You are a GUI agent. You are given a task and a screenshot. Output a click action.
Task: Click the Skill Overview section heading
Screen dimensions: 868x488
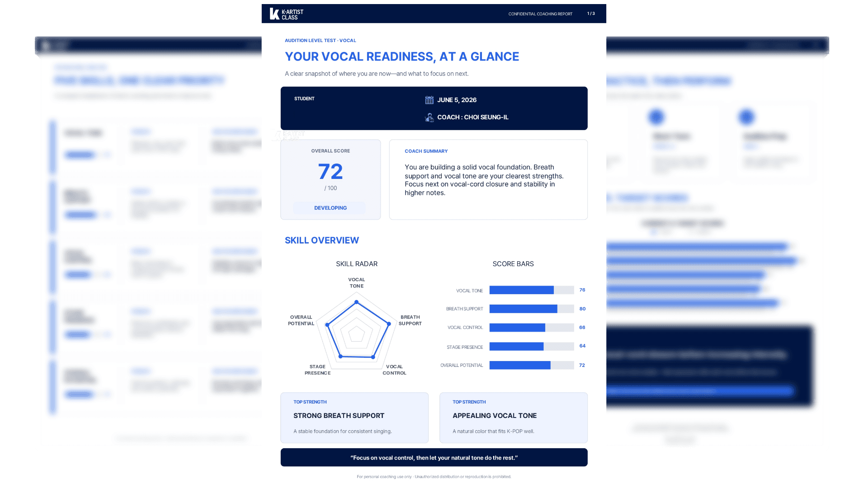click(322, 240)
